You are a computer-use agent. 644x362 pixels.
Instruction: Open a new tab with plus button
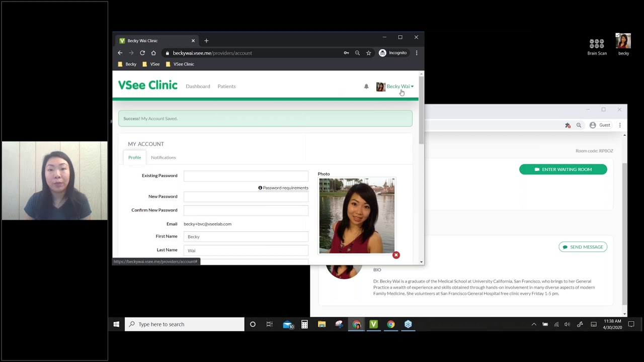point(206,41)
